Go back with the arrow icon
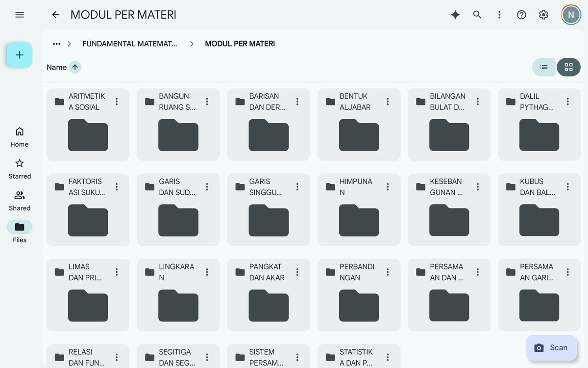 point(56,15)
